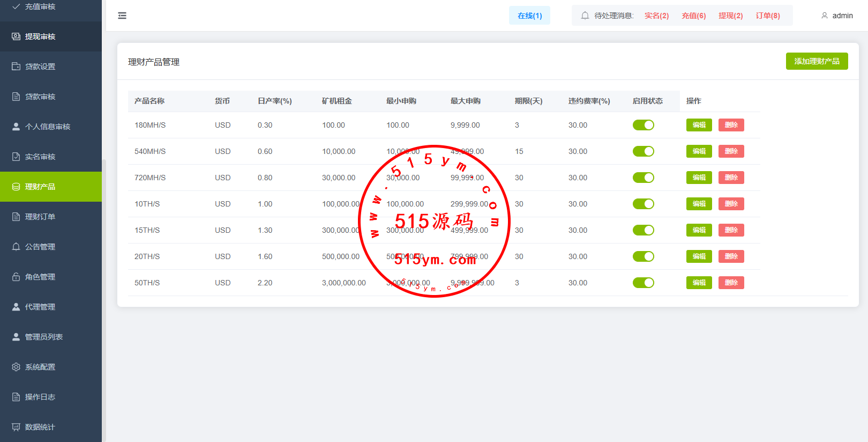Open 数据统计 in the sidebar
Screen dimensions: 868x442
[x=51, y=427]
